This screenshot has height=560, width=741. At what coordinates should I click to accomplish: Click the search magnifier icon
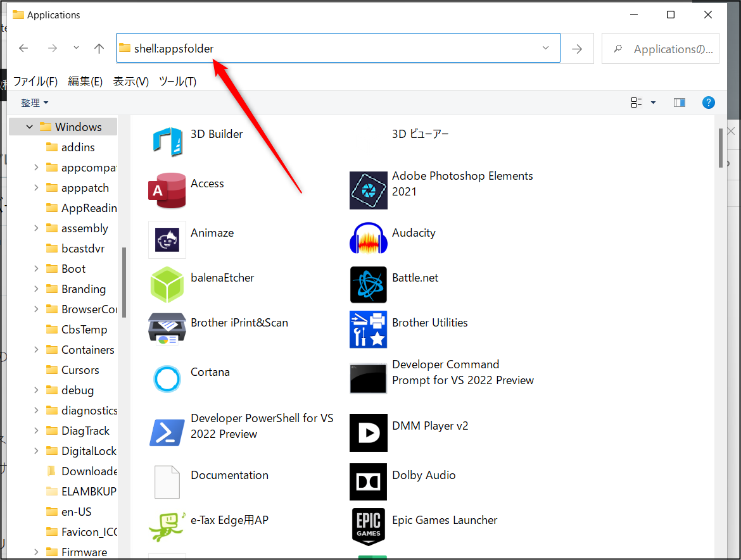pyautogui.click(x=617, y=49)
